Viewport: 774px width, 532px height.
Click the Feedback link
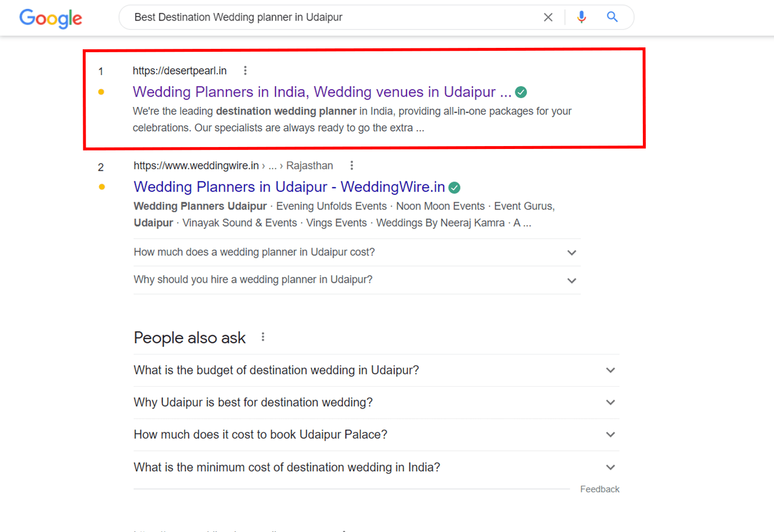599,489
